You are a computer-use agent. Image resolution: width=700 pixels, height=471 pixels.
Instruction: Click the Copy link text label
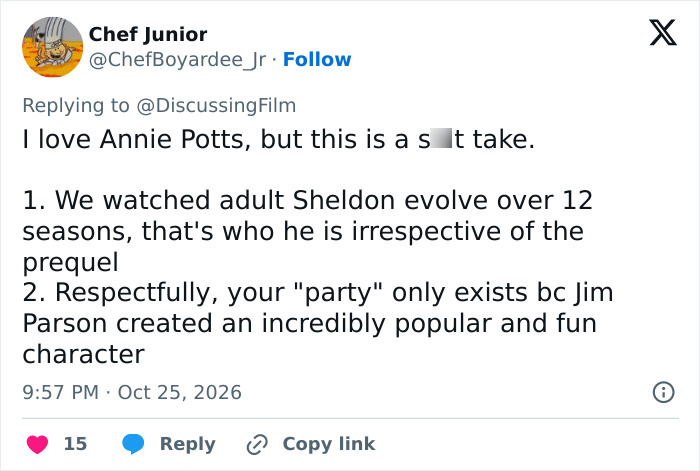pos(329,444)
